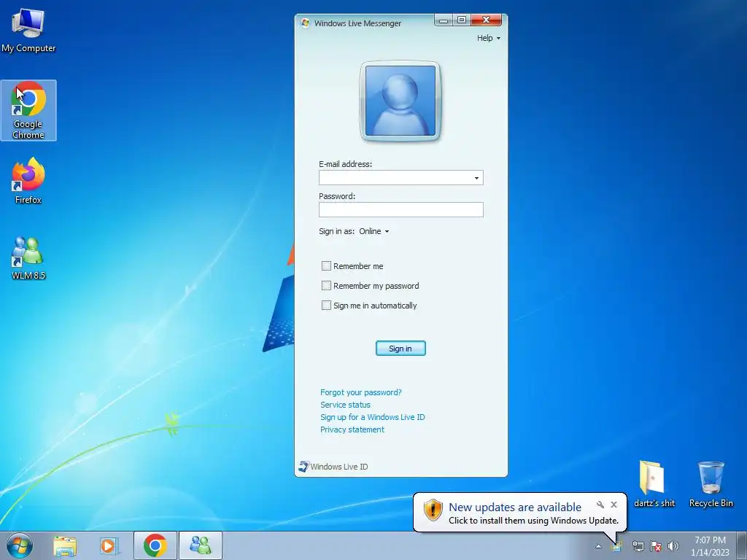Select the WLM 8.5 desktop shortcut

[x=28, y=257]
